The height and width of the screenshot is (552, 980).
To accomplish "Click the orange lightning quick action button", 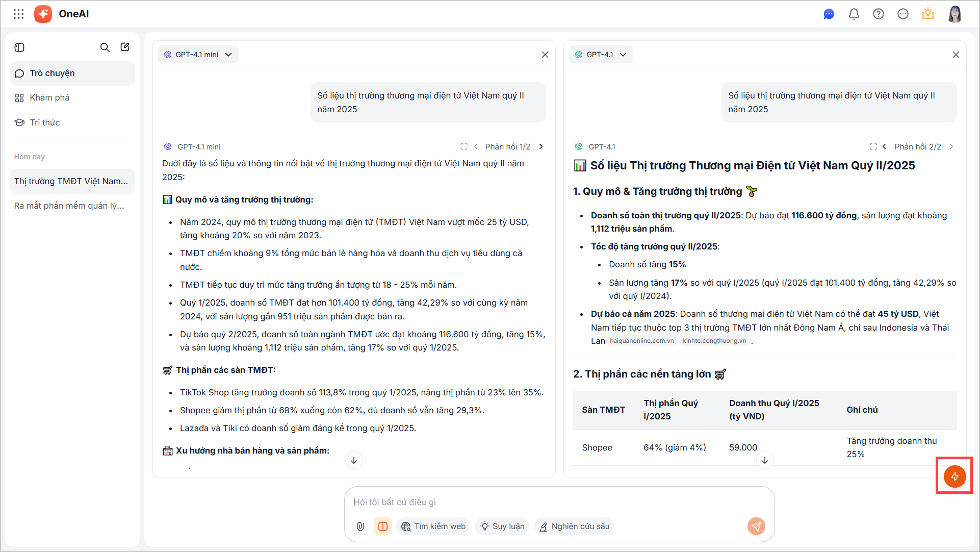I will pyautogui.click(x=954, y=476).
